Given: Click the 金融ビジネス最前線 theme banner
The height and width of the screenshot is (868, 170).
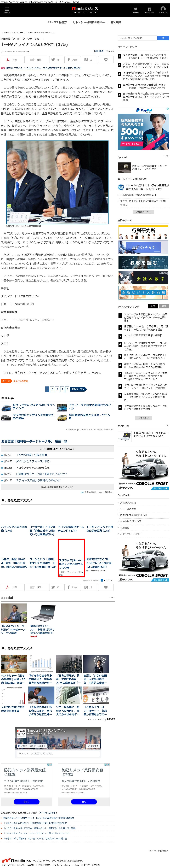Looking at the screenshot, I should 143,292.
